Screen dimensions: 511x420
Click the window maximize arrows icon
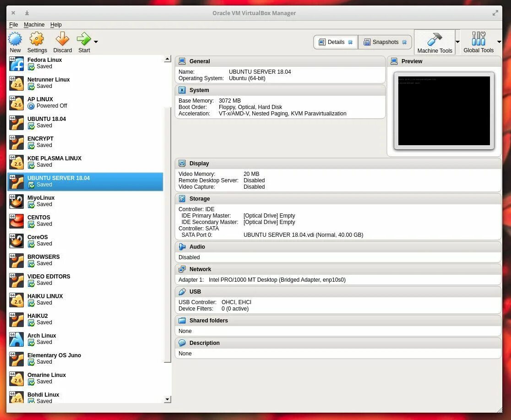(495, 13)
